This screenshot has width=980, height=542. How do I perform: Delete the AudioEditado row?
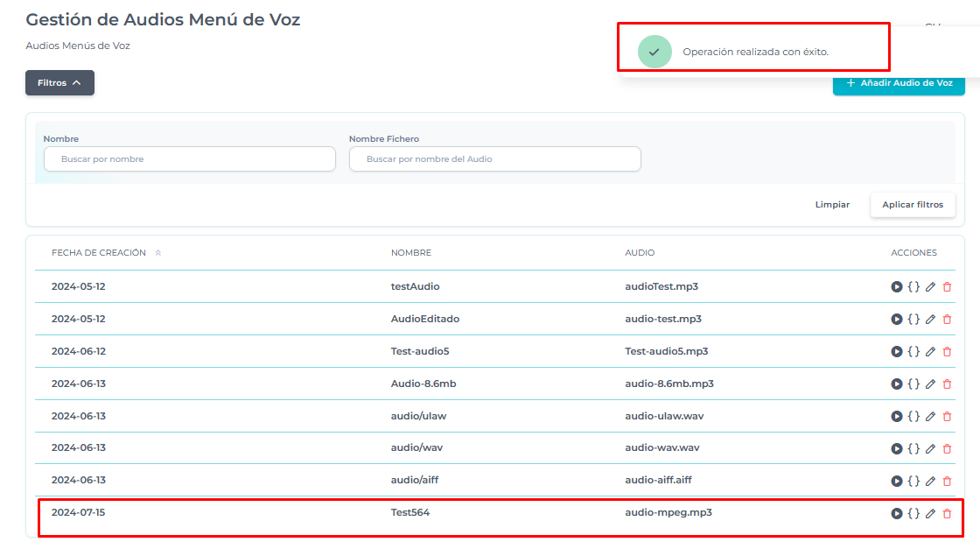[947, 320]
